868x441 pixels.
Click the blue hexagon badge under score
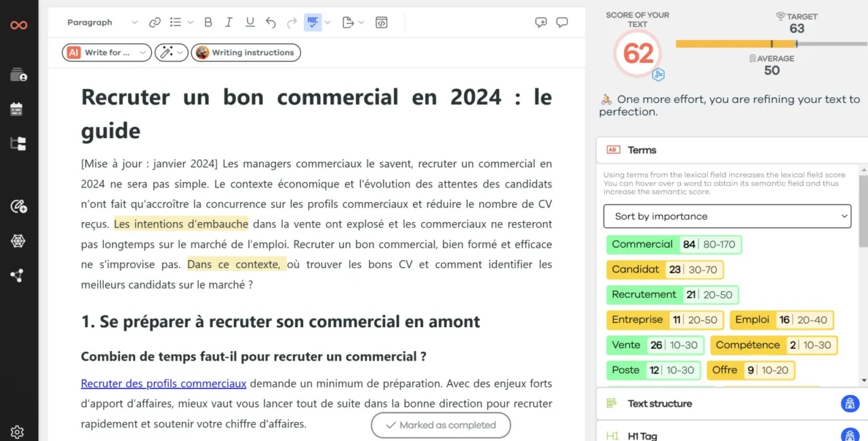coord(658,74)
